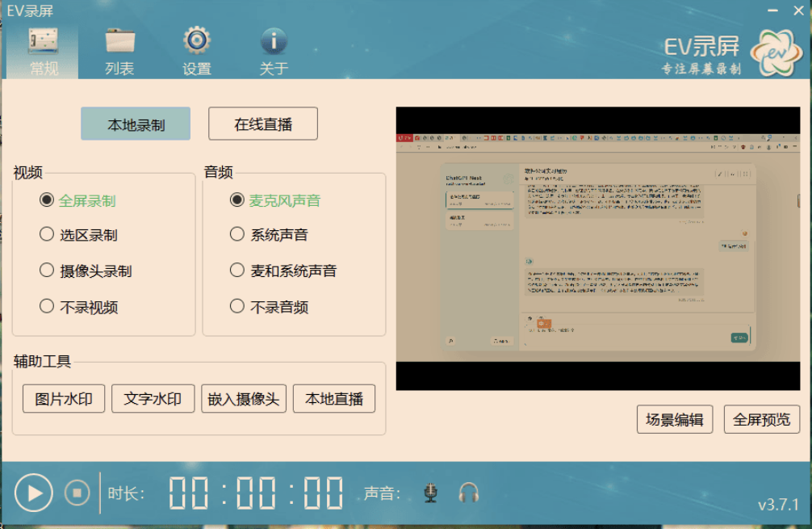The height and width of the screenshot is (529, 812).
Task: Open the 文字水印 text watermark tool
Action: pyautogui.click(x=153, y=398)
